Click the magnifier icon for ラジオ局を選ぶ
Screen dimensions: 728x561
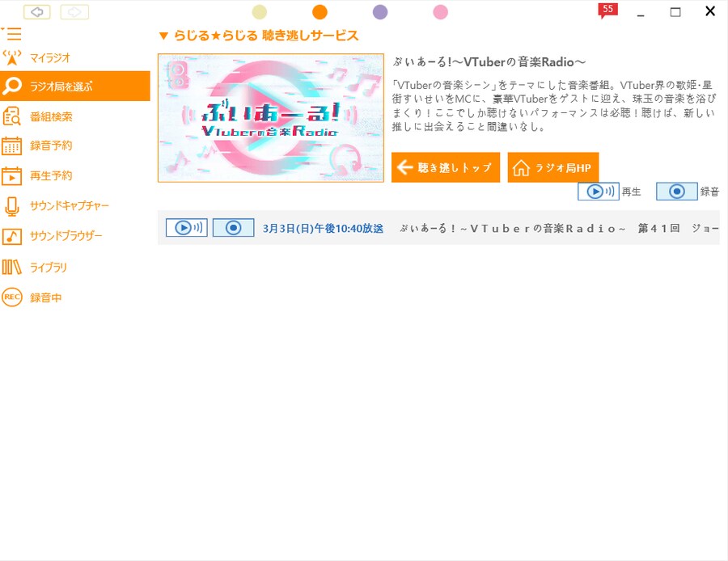point(12,86)
